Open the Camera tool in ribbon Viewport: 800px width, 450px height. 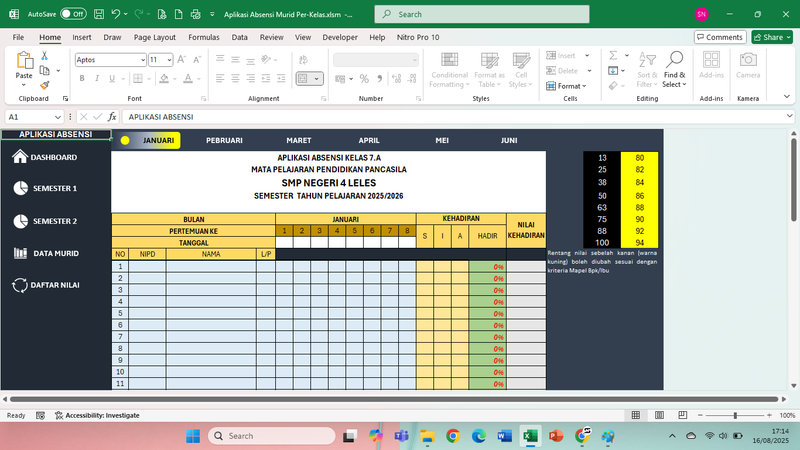coord(747,67)
